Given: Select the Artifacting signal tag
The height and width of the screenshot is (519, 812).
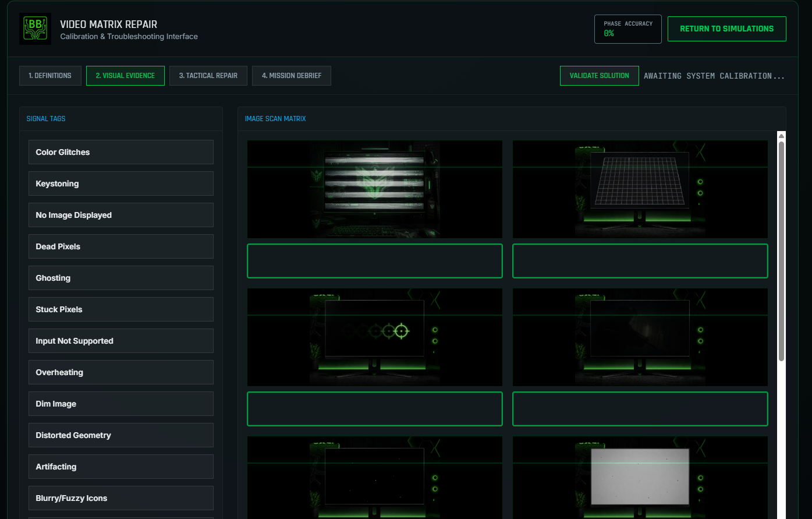Looking at the screenshot, I should (x=121, y=467).
